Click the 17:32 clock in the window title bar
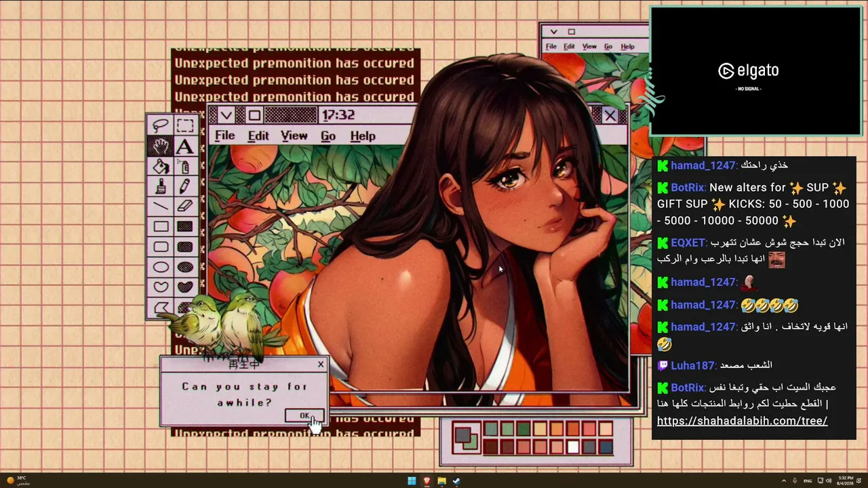 click(x=338, y=115)
